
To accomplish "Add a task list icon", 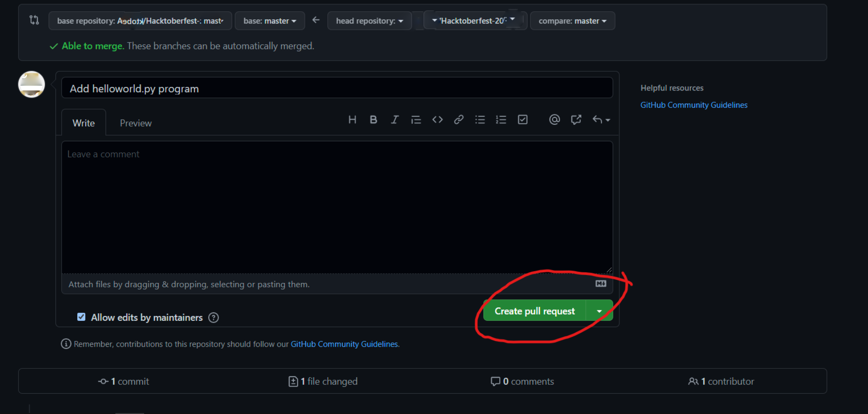I will click(x=523, y=120).
